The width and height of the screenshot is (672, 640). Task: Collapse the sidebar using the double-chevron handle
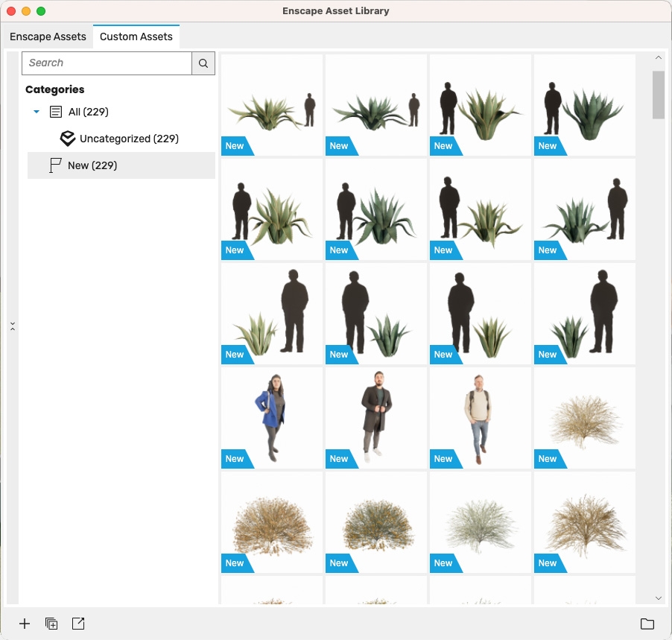pos(13,326)
